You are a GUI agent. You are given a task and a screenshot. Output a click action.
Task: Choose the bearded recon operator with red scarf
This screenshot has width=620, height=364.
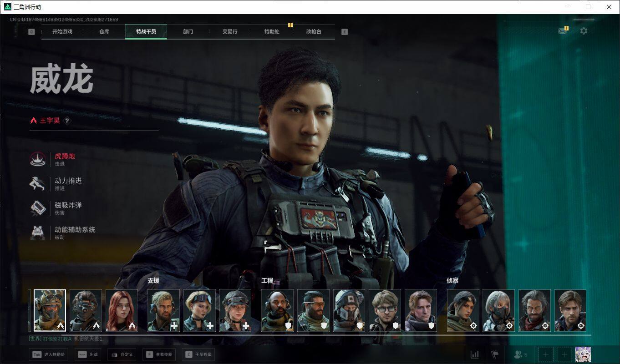pyautogui.click(x=535, y=310)
